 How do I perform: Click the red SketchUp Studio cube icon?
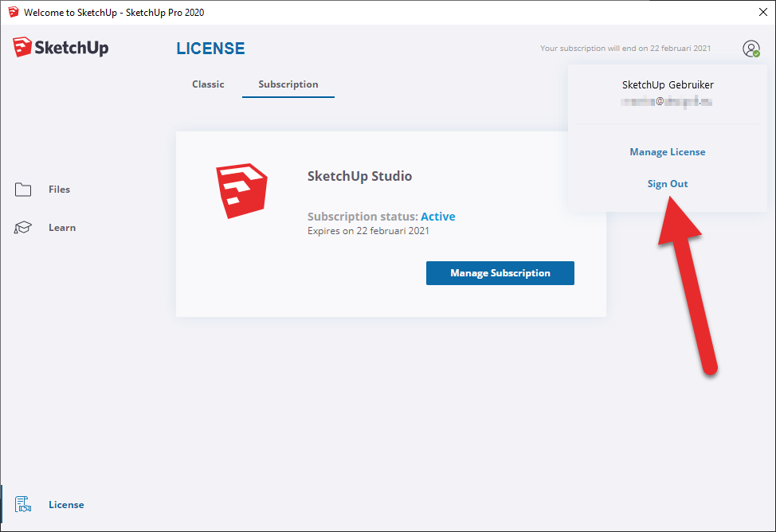coord(241,190)
